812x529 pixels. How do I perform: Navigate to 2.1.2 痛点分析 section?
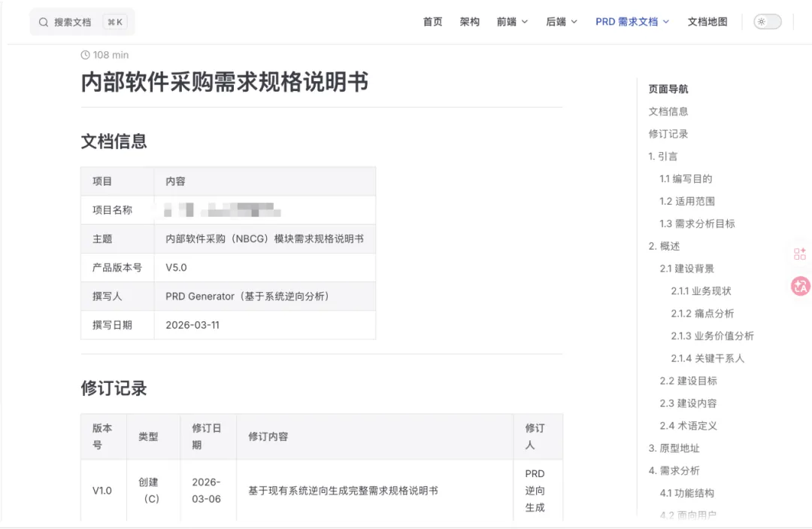coord(702,314)
